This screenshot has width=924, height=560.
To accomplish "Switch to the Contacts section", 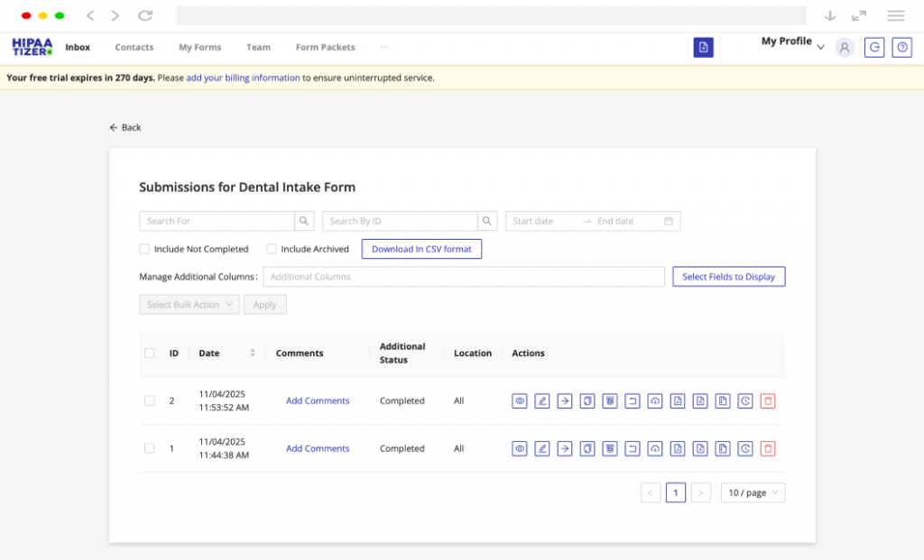I will 134,47.
